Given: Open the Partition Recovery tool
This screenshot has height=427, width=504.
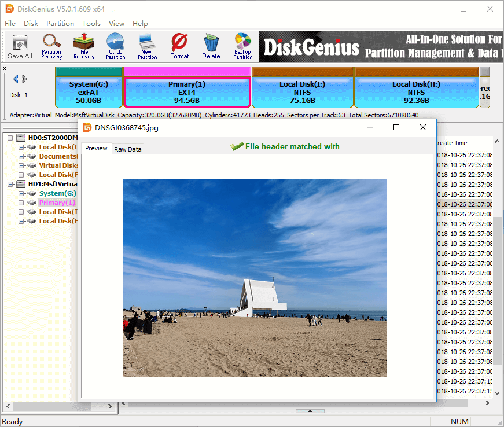Looking at the screenshot, I should (51, 46).
